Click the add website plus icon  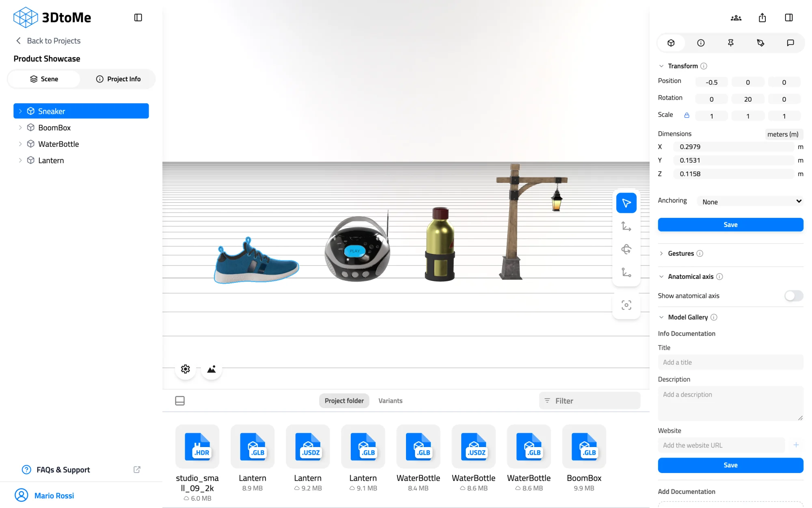(796, 445)
